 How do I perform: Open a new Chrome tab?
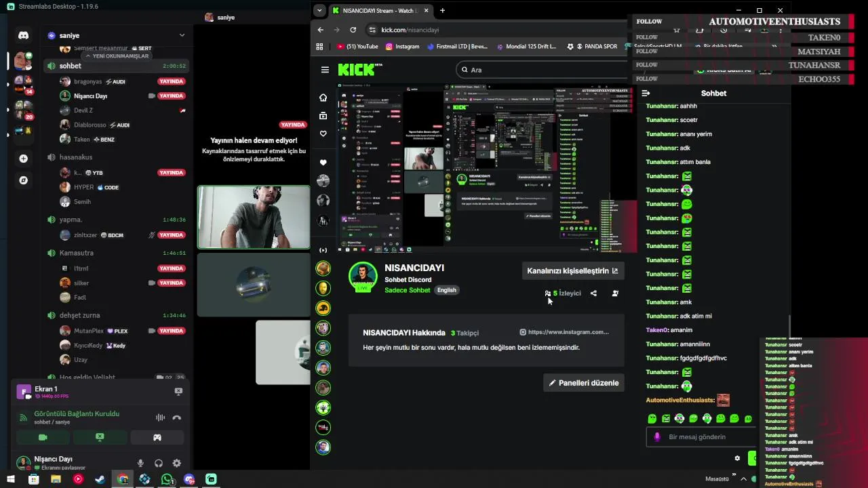click(442, 10)
